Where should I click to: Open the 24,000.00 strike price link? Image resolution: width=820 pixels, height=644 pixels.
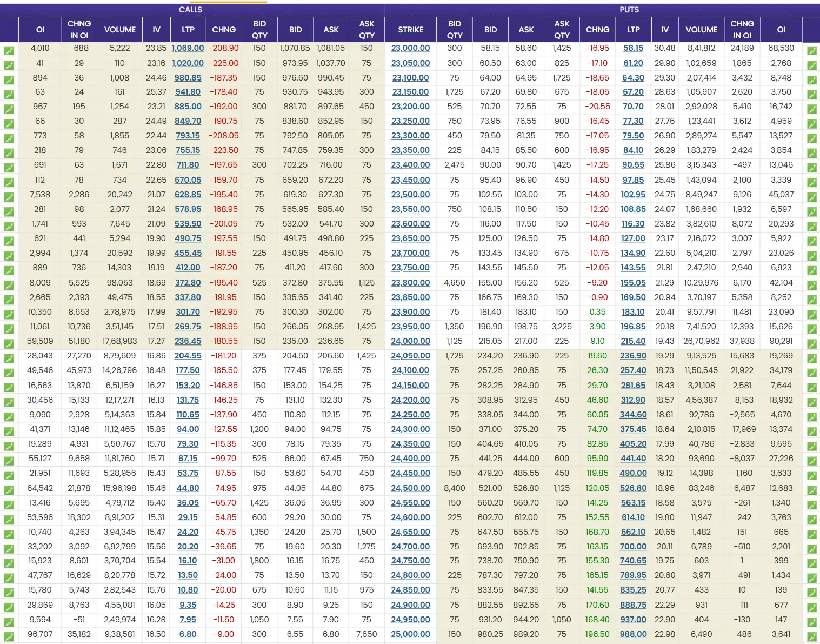(410, 341)
